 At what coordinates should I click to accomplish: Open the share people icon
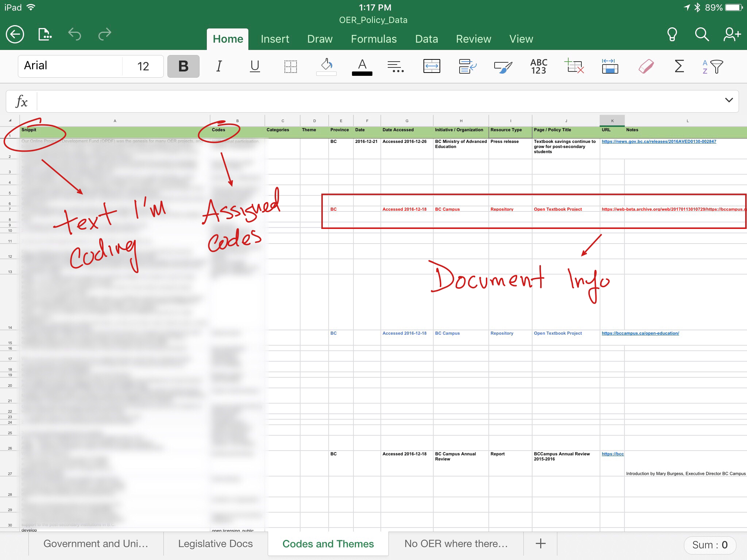(732, 35)
